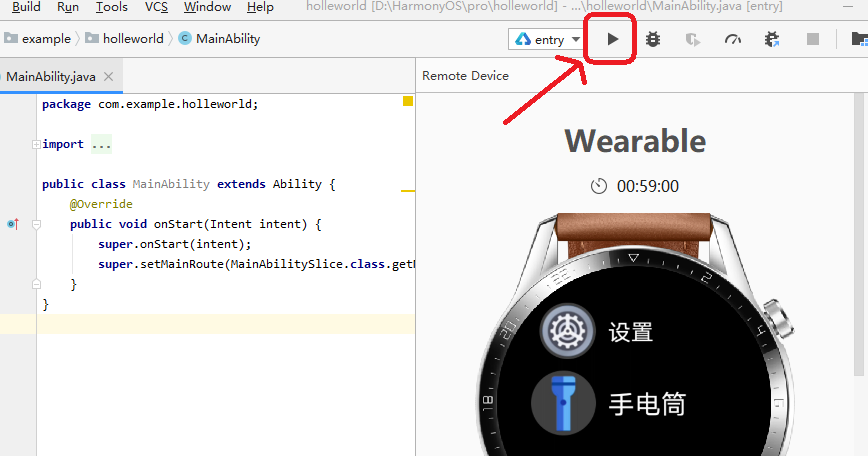This screenshot has height=456, width=868.
Task: Click the package com.example.holleworld line
Action: click(x=150, y=104)
